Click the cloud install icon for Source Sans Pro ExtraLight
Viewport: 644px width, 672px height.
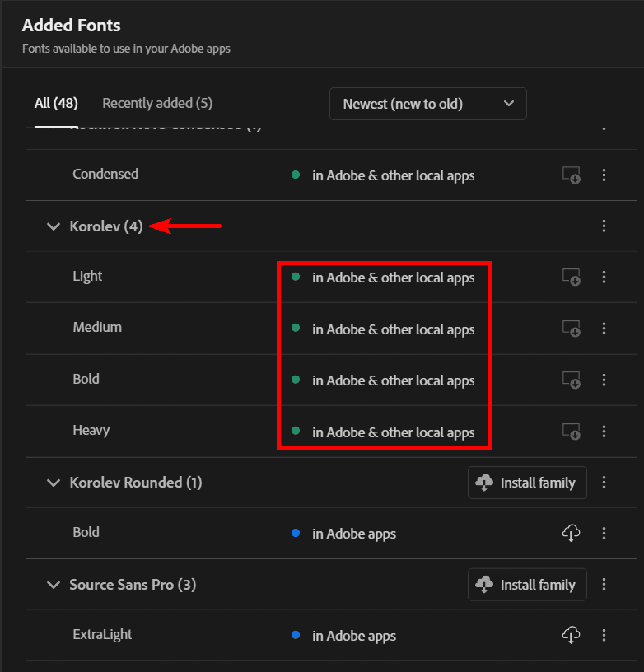pos(571,635)
